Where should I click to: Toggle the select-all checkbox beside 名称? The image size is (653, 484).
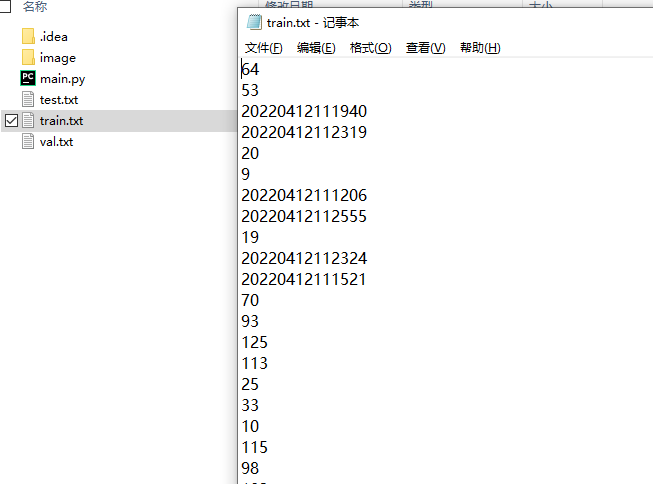(x=5, y=6)
